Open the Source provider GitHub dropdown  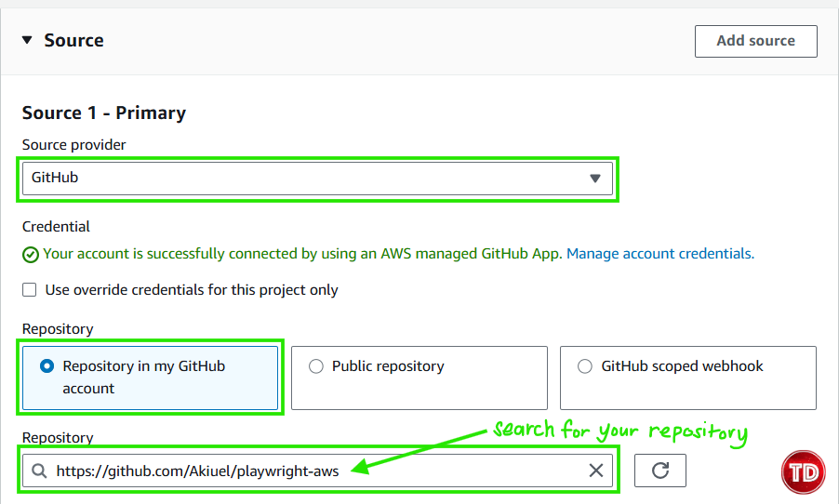coord(317,179)
